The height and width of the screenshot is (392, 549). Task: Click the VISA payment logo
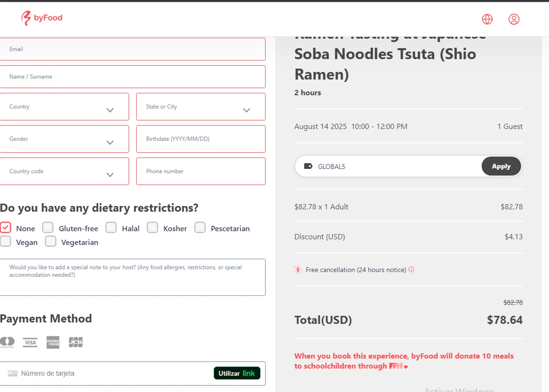30,342
